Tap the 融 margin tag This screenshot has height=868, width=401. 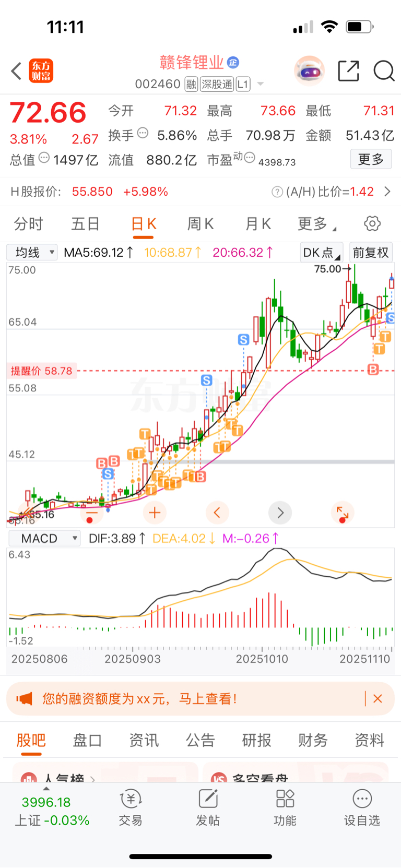point(191,84)
